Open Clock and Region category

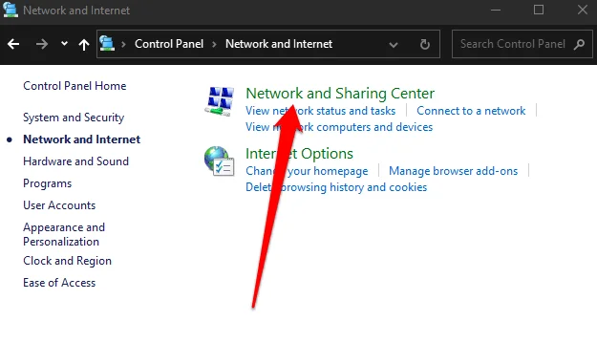click(67, 261)
